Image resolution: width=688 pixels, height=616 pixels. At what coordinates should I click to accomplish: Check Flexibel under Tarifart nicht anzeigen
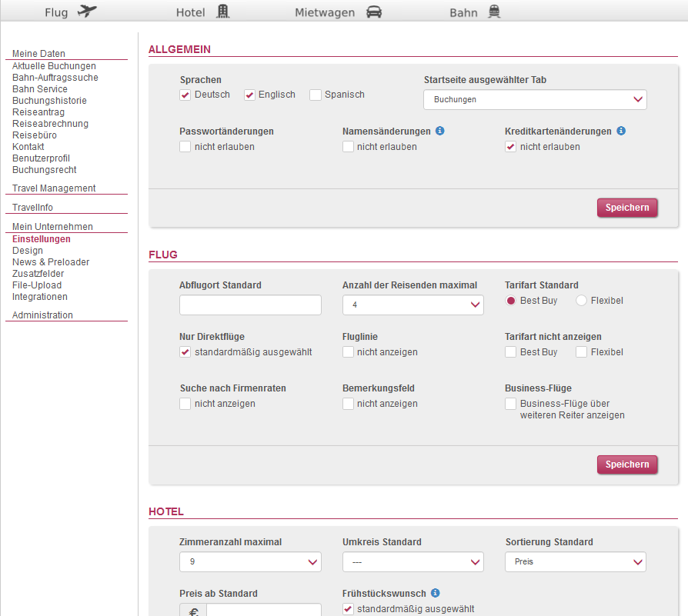(x=581, y=351)
